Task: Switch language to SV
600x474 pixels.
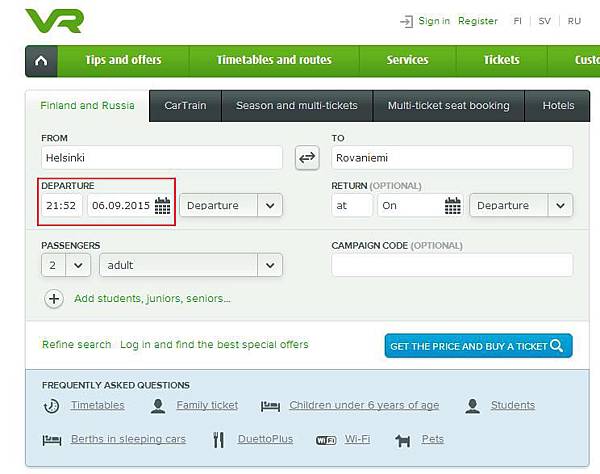Action: click(545, 21)
